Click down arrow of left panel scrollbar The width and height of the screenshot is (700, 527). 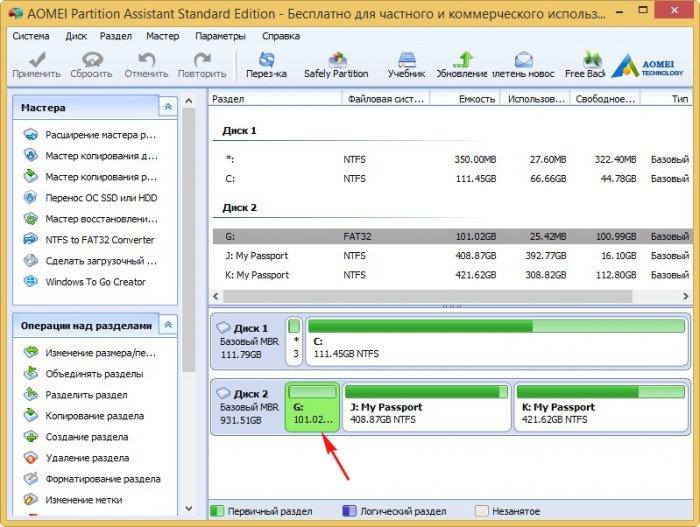click(x=189, y=508)
